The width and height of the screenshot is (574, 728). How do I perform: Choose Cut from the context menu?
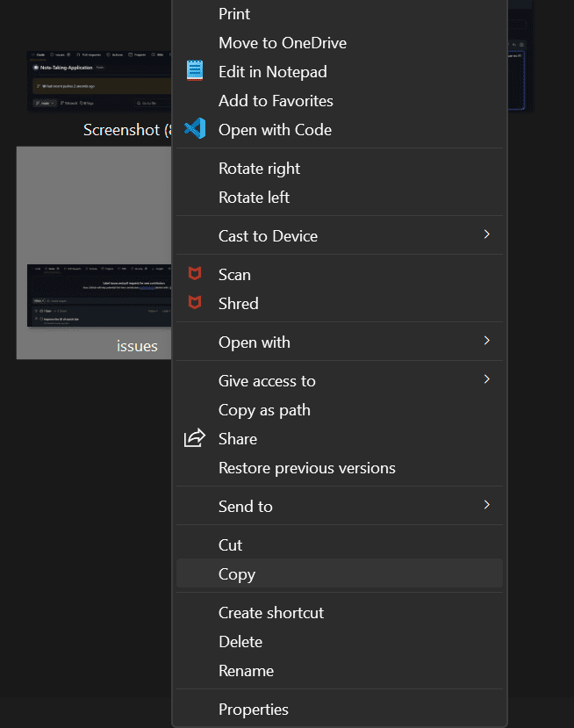(230, 545)
